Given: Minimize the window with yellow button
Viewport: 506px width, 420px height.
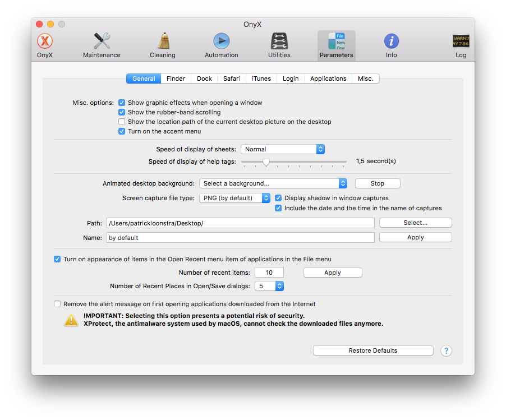Looking at the screenshot, I should pos(50,24).
